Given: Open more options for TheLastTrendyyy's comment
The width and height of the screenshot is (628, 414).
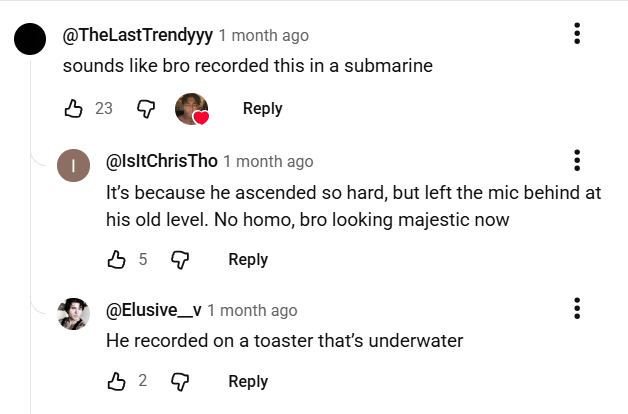Looking at the screenshot, I should (577, 34).
